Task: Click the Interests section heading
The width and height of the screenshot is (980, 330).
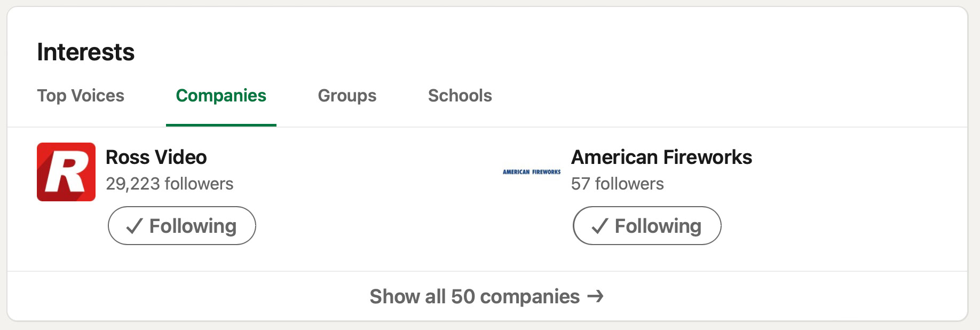Action: pos(86,52)
